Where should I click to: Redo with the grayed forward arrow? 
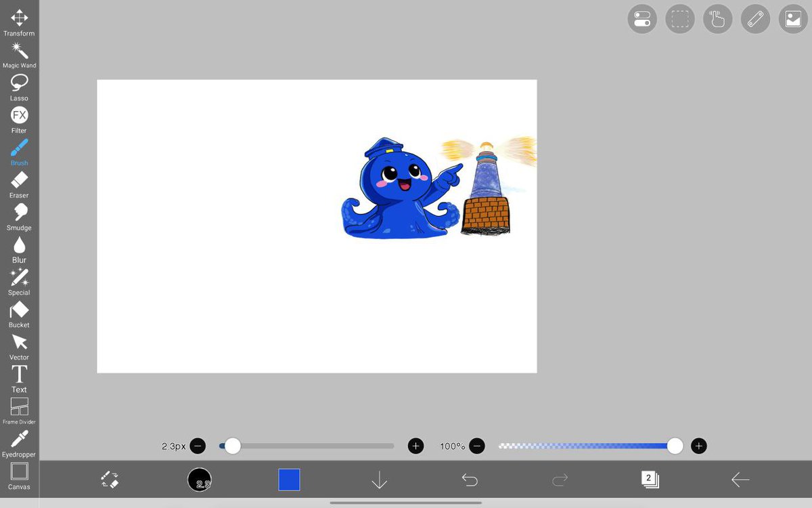(x=560, y=480)
